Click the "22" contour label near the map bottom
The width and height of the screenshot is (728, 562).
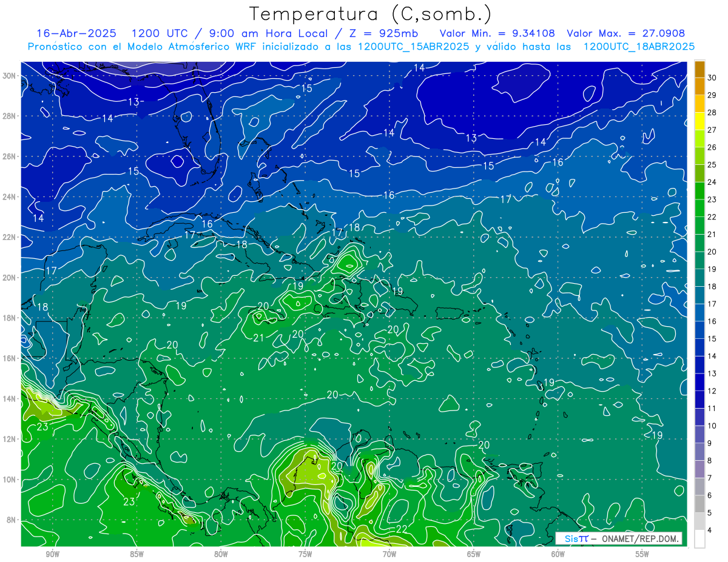[402, 529]
